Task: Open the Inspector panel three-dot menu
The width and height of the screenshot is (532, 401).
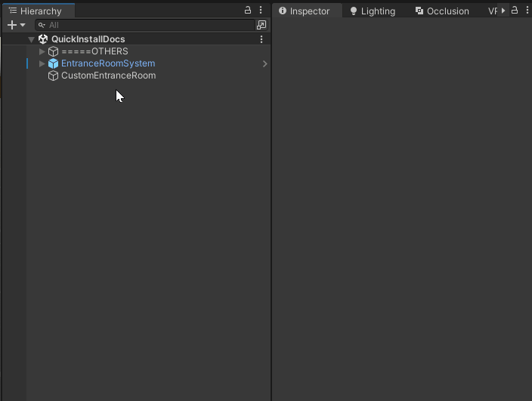Action: tap(525, 11)
